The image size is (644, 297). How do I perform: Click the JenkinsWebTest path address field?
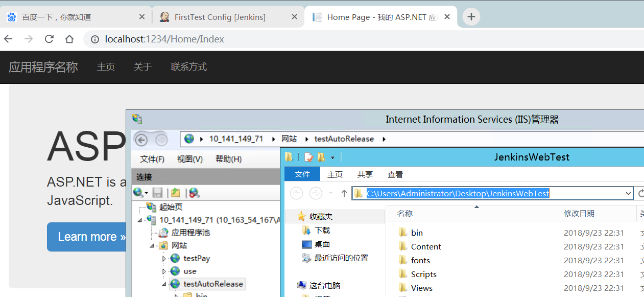tap(492, 193)
